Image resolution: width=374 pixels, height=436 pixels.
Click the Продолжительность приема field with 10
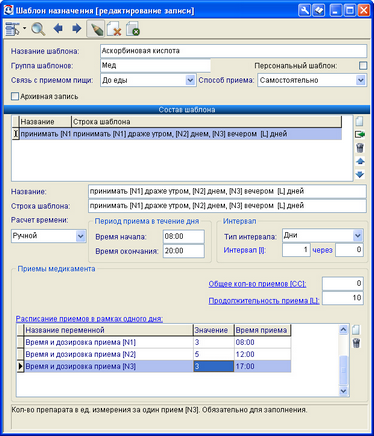tap(343, 298)
